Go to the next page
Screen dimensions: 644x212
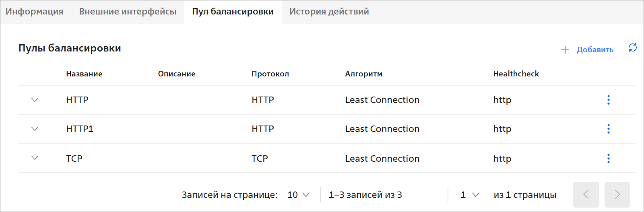pyautogui.click(x=617, y=195)
